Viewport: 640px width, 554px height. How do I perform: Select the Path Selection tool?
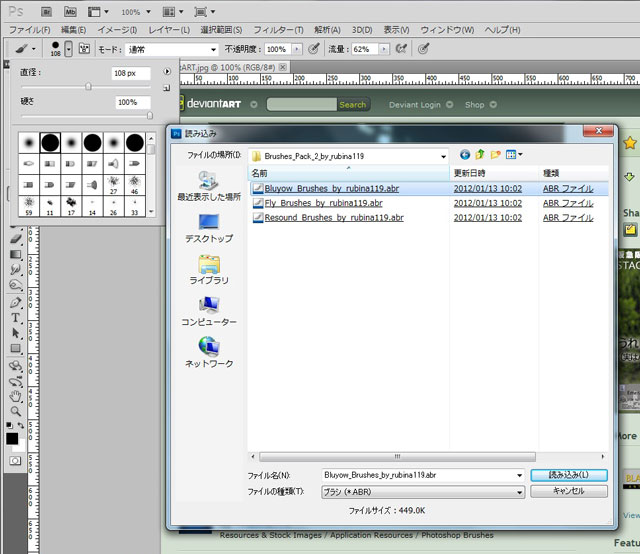16,333
